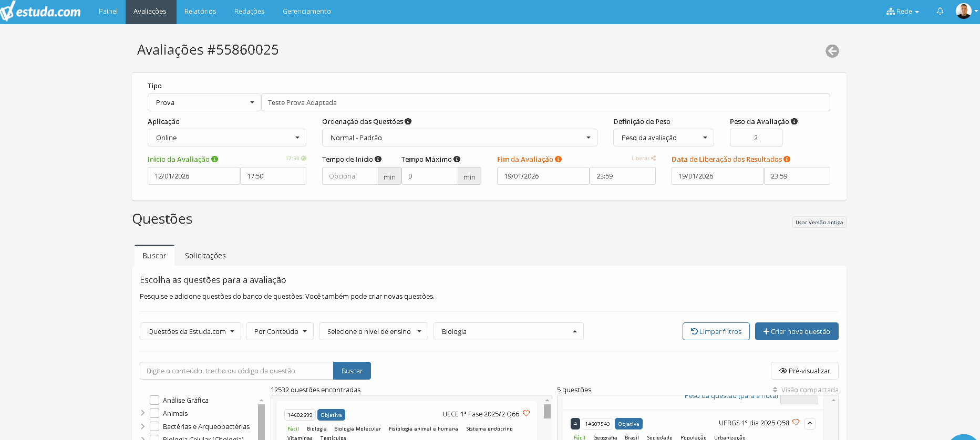Screen dimensions: 980x440
Task: Click the Objetiva badge of question 14602699
Action: pos(331,415)
